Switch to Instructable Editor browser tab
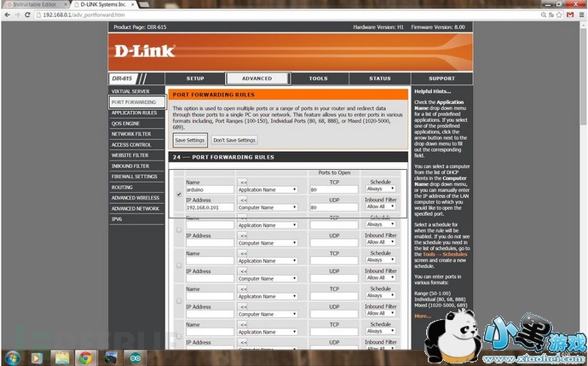This screenshot has width=588, height=366. 34,4
